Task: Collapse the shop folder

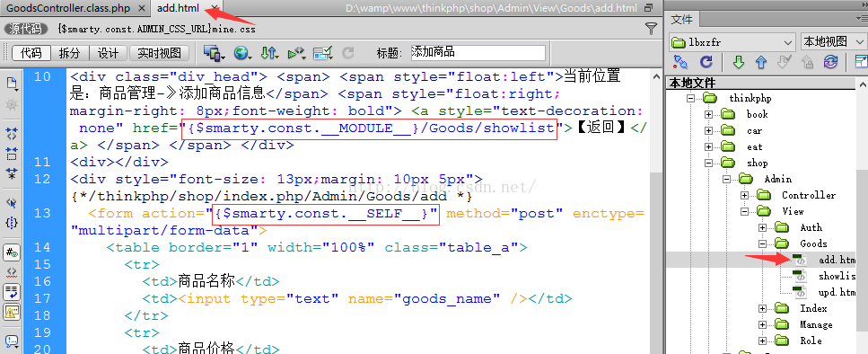Action: click(708, 163)
